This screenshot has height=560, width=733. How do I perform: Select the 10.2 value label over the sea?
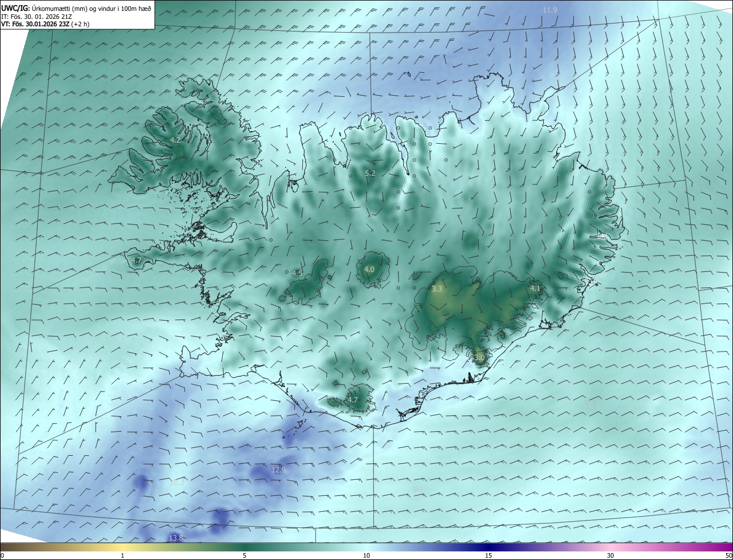click(x=178, y=482)
